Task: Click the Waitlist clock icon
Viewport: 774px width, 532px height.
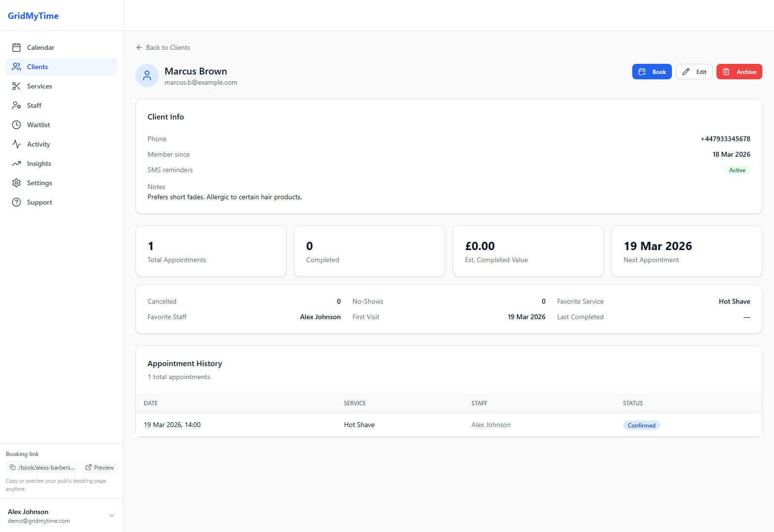Action: 16,125
